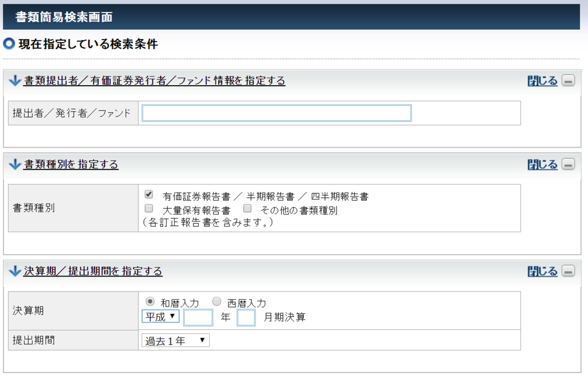
Task: Uncheck 有価証券報告書/半期報告書/四半期報告書 checkbox
Action: (x=149, y=194)
